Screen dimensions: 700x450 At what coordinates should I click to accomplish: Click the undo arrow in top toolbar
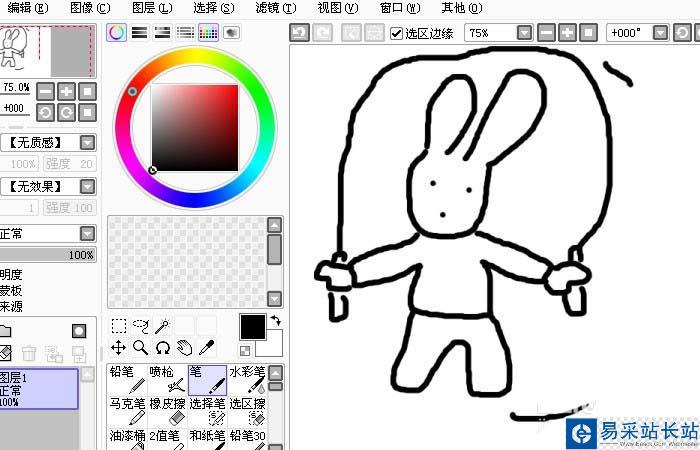click(x=300, y=33)
